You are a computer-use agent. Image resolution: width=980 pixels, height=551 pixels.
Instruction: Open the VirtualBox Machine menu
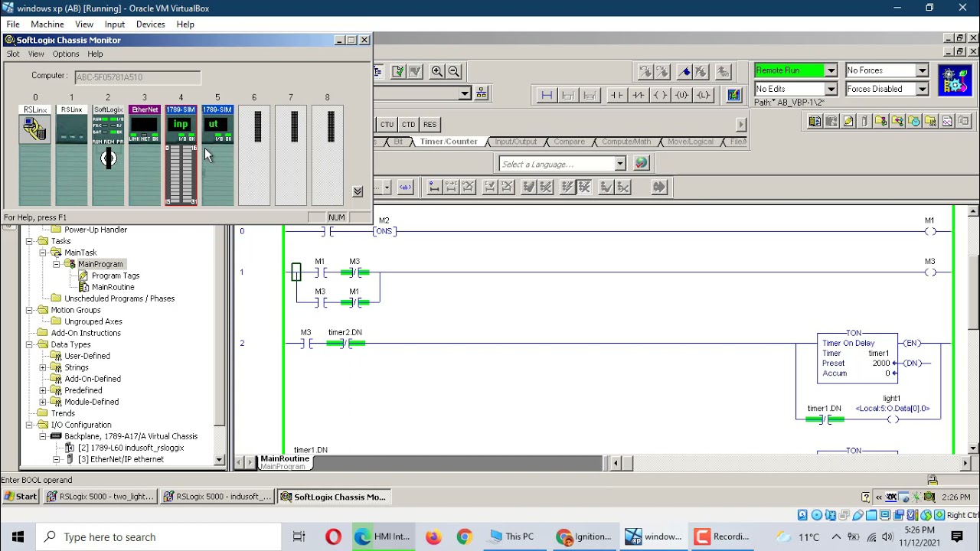47,24
